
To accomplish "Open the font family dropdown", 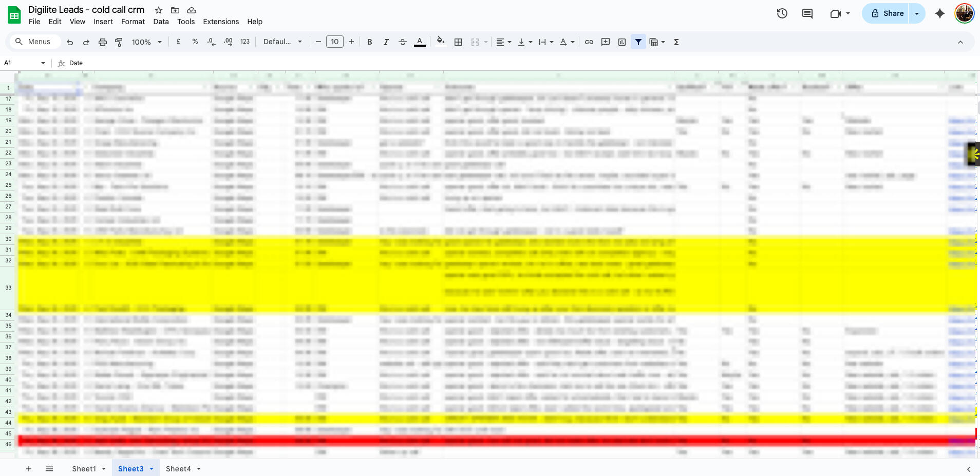I will [x=282, y=42].
